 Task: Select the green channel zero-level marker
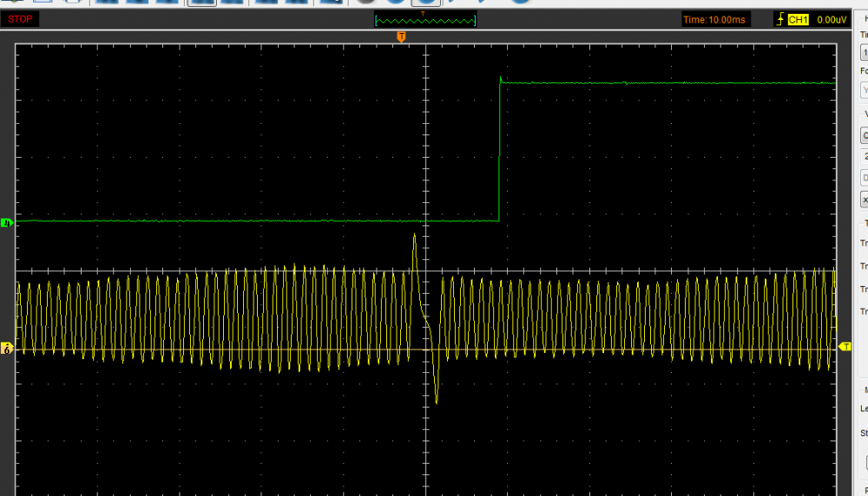[8, 223]
